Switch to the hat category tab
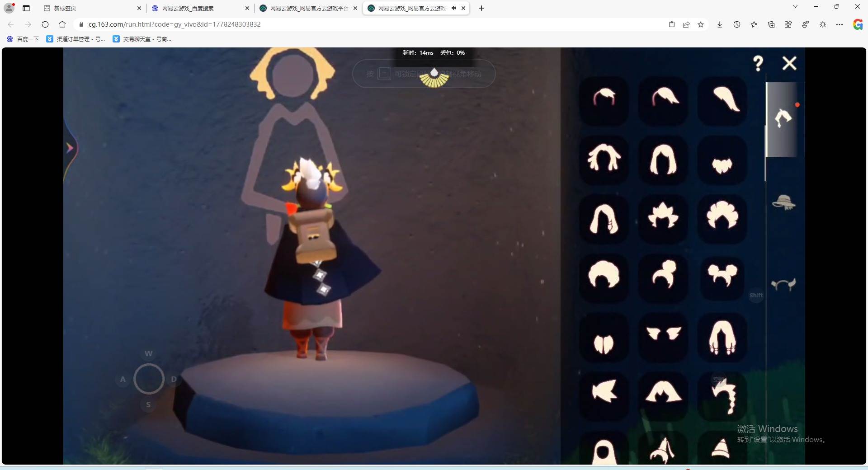This screenshot has width=868, height=470. click(x=784, y=202)
